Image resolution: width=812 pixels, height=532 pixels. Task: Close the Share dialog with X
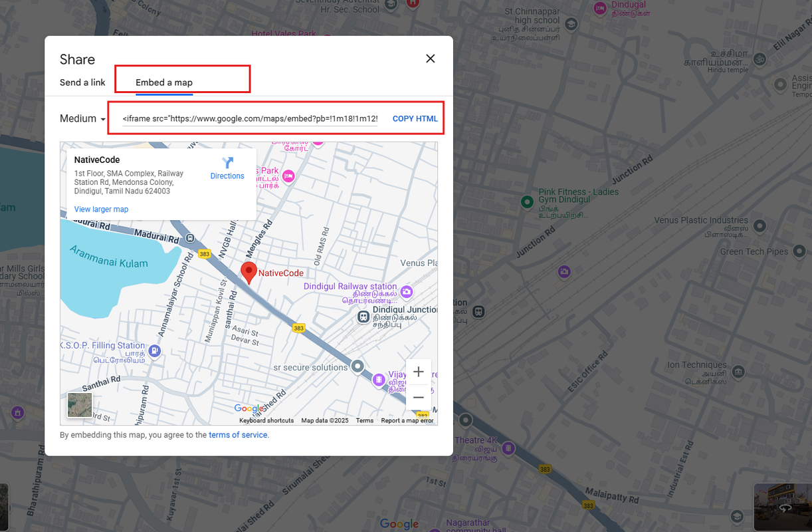click(431, 59)
